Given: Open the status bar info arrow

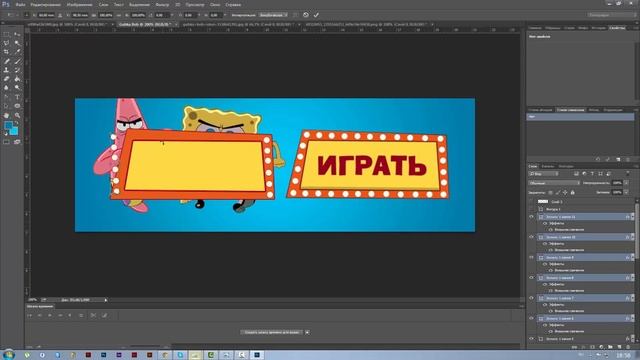Looking at the screenshot, I should click(106, 300).
